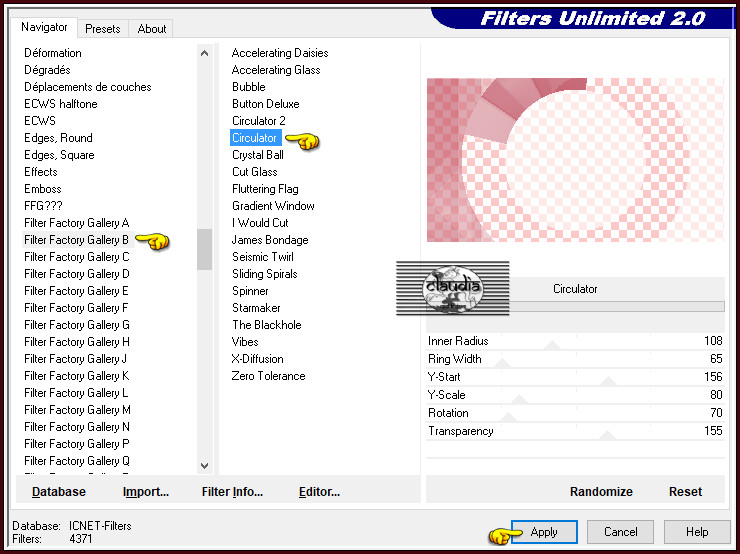740x554 pixels.
Task: Choose the Fluttering Flag filter
Action: pyautogui.click(x=265, y=189)
